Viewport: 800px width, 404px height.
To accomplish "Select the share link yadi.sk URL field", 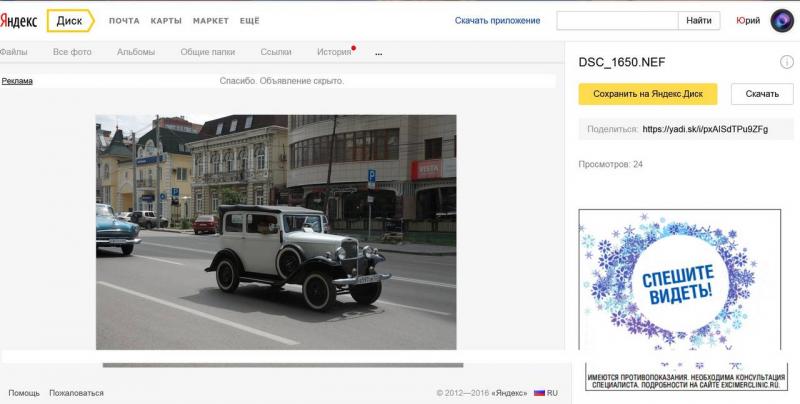I will click(x=705, y=129).
